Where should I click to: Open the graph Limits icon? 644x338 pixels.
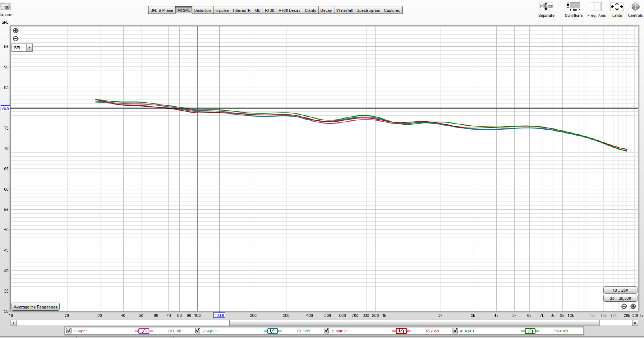pyautogui.click(x=617, y=7)
